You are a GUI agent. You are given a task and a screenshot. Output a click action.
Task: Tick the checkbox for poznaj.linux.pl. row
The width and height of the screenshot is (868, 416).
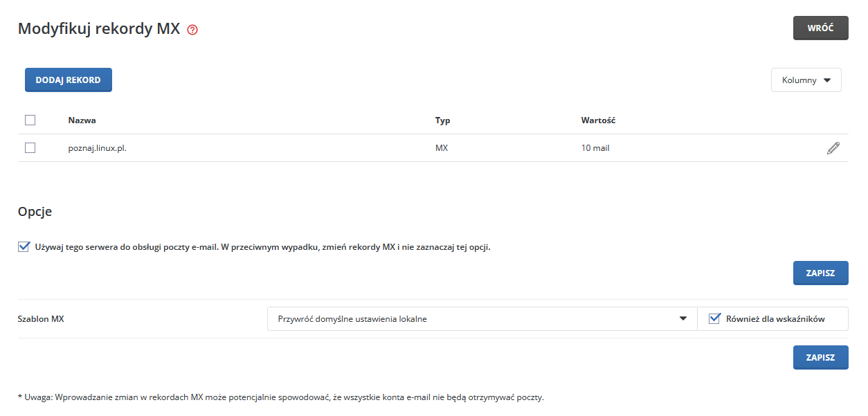pyautogui.click(x=30, y=147)
